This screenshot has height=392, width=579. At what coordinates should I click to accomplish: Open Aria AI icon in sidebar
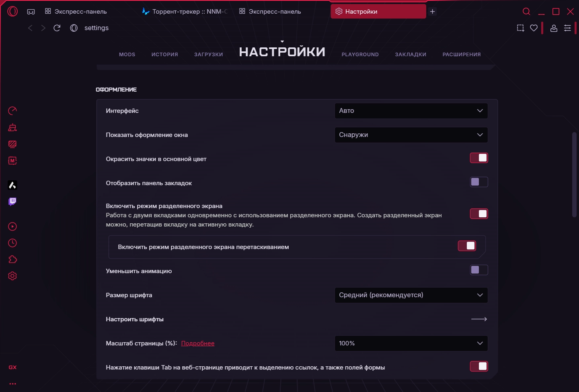coord(12,185)
